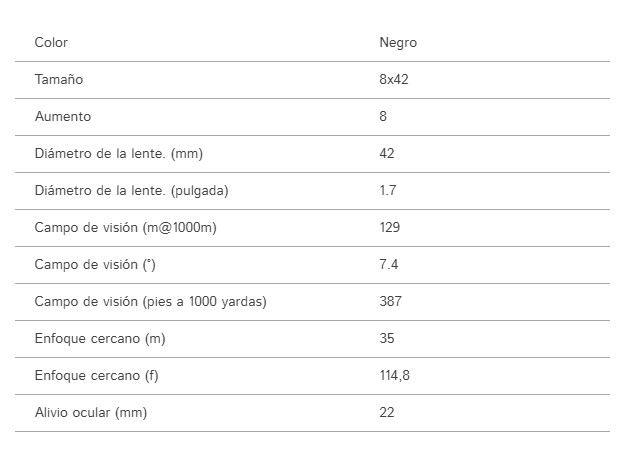This screenshot has width=639, height=461.
Task: Click the Enfoque cercano (f) value 114,8
Action: pos(394,375)
